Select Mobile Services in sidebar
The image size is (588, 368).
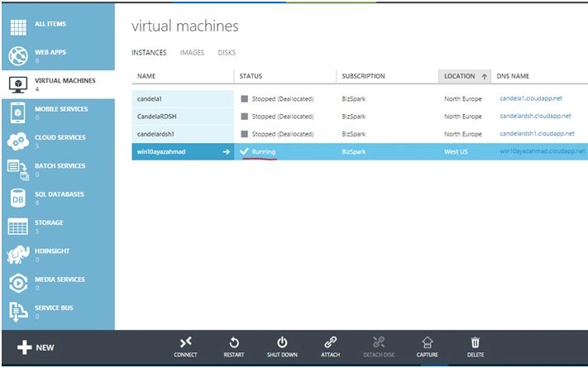pyautogui.click(x=61, y=109)
